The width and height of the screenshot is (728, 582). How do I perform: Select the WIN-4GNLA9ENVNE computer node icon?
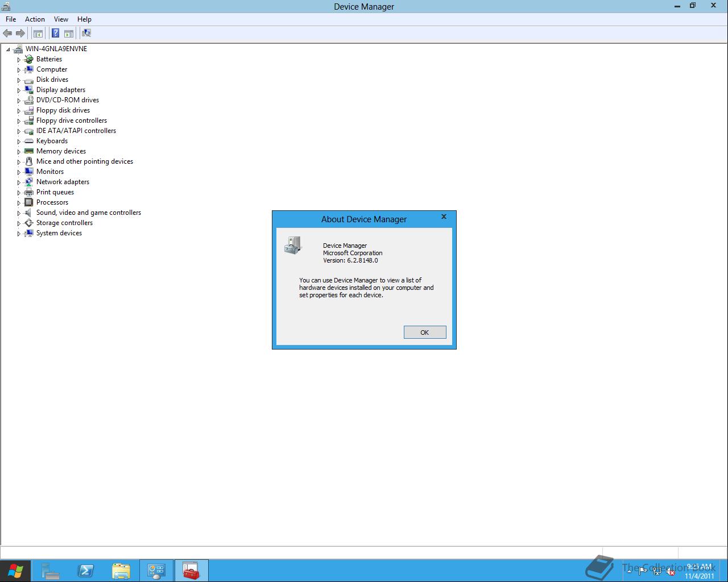coord(18,49)
